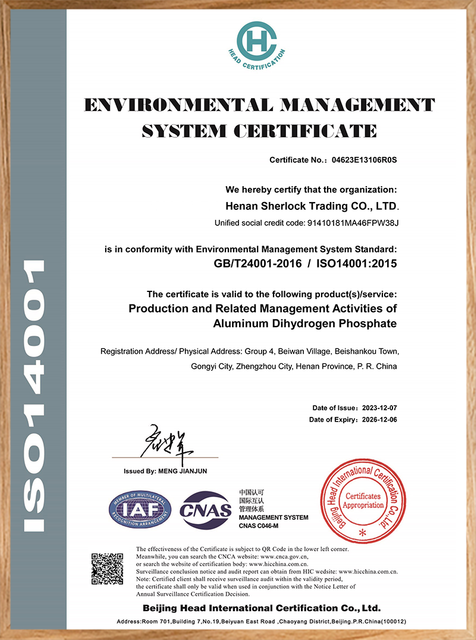
Task: Click 'We hereby certify that the organization:'
Action: (311, 190)
